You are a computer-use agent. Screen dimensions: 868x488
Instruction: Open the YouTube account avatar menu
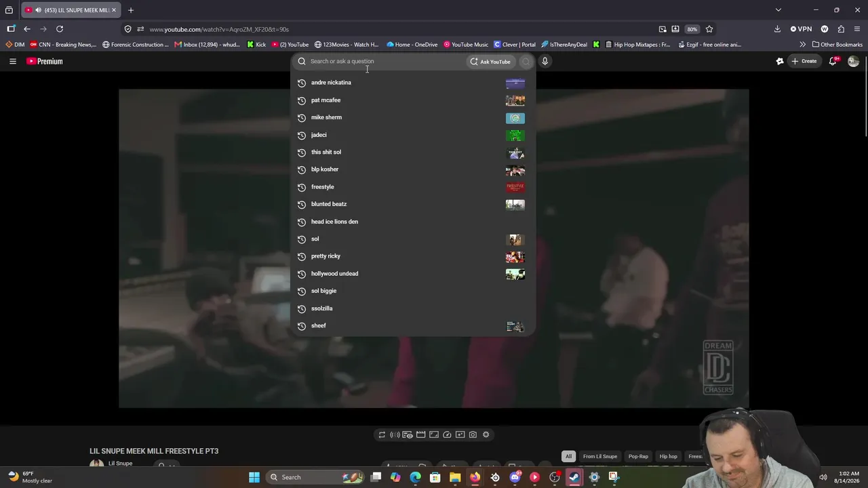(x=853, y=61)
